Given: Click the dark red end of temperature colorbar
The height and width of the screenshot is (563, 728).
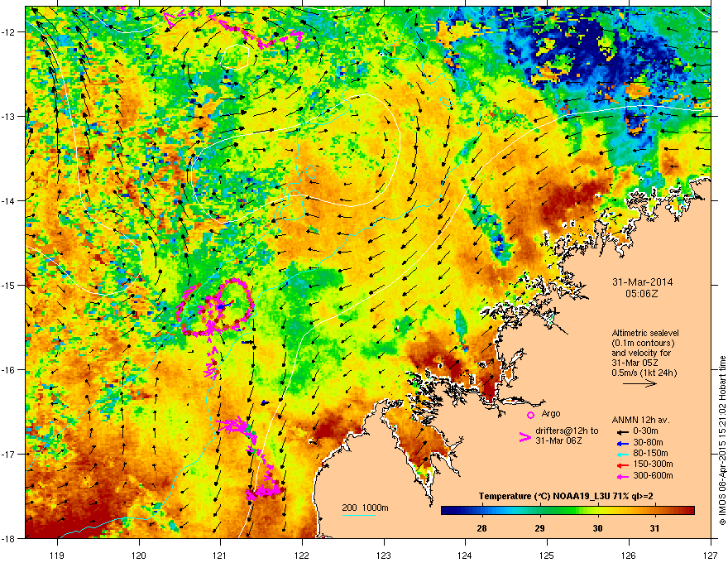Looking at the screenshot, I should coord(691,511).
